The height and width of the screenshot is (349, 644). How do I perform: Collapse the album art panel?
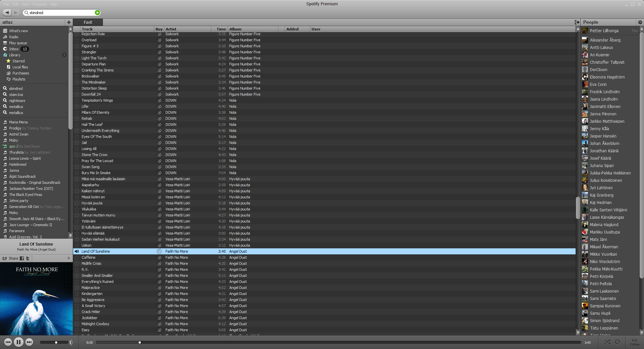click(x=68, y=258)
